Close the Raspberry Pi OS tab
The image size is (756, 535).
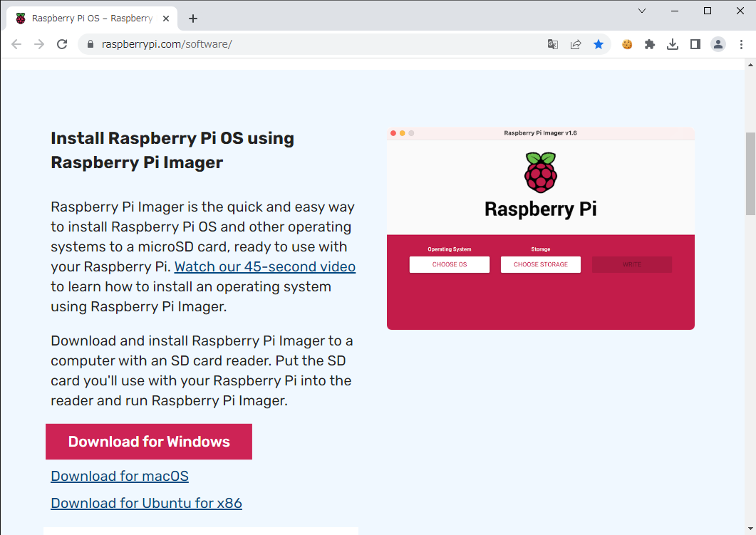click(166, 19)
